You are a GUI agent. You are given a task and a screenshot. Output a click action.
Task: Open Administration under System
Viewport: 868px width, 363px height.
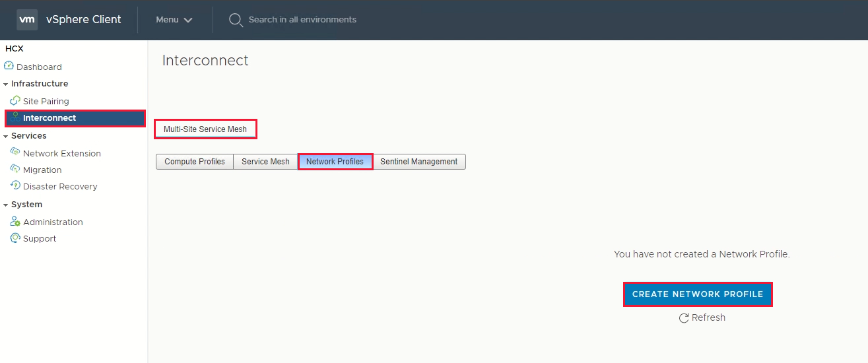[x=53, y=222]
